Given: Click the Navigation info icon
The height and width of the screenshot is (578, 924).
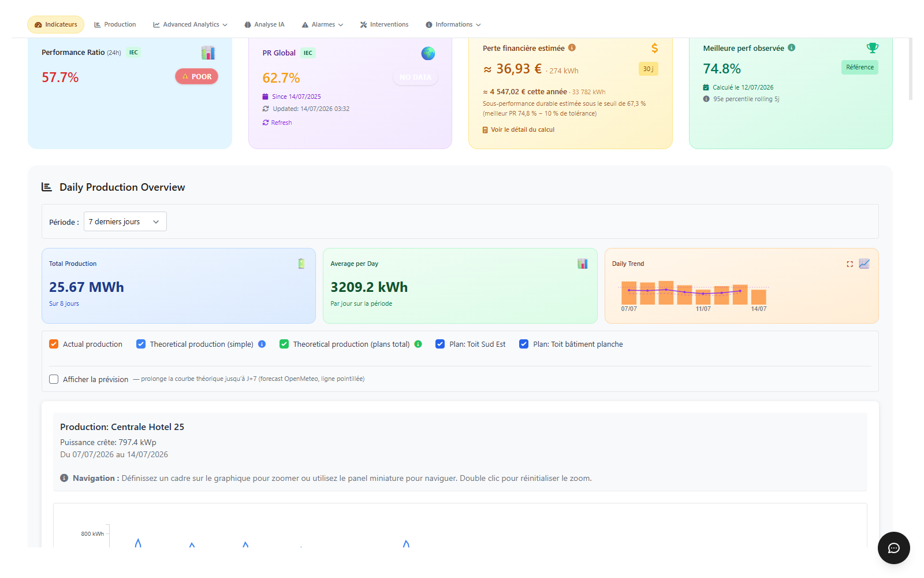Looking at the screenshot, I should [x=64, y=478].
